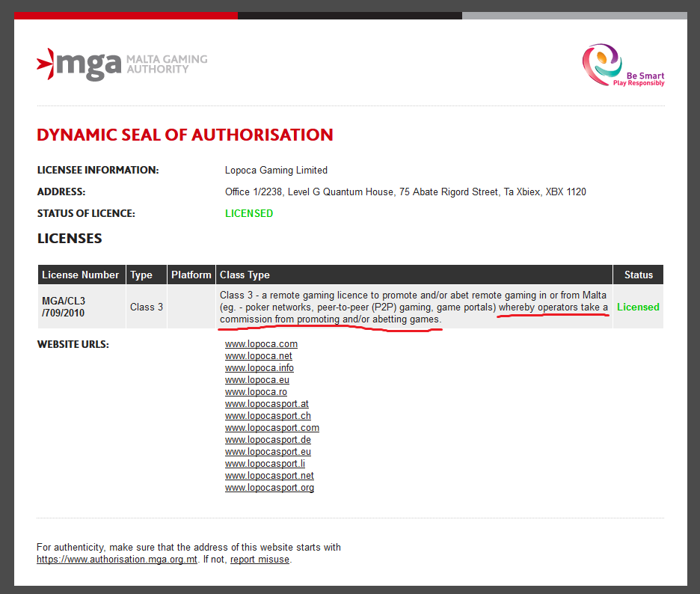Open the www.lopoca.com link
The width and height of the screenshot is (700, 594).
tap(261, 344)
